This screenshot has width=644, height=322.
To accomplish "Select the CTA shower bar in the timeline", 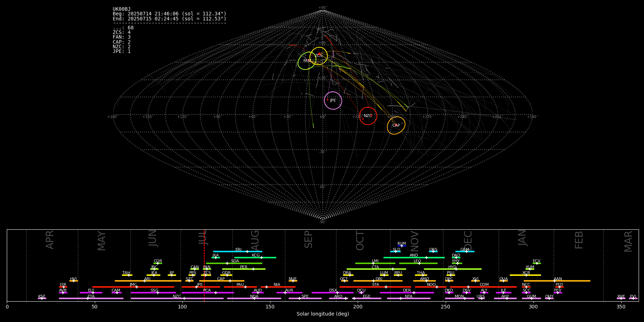I will click(376, 269).
